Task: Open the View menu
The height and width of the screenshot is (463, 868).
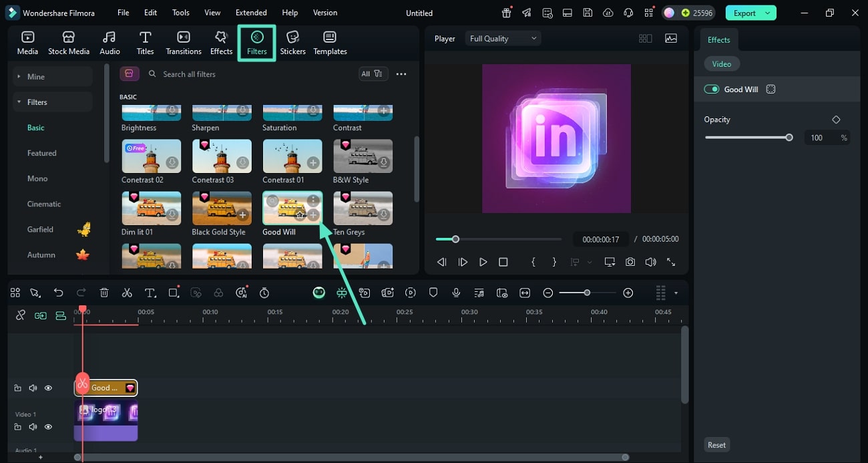Action: [212, 13]
